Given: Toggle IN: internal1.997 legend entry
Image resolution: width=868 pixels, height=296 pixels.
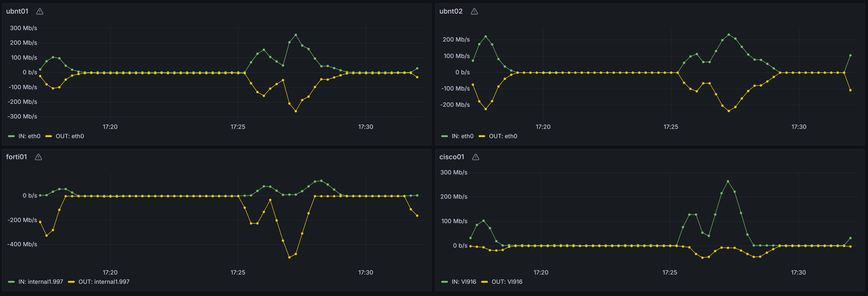Looking at the screenshot, I should (40, 282).
